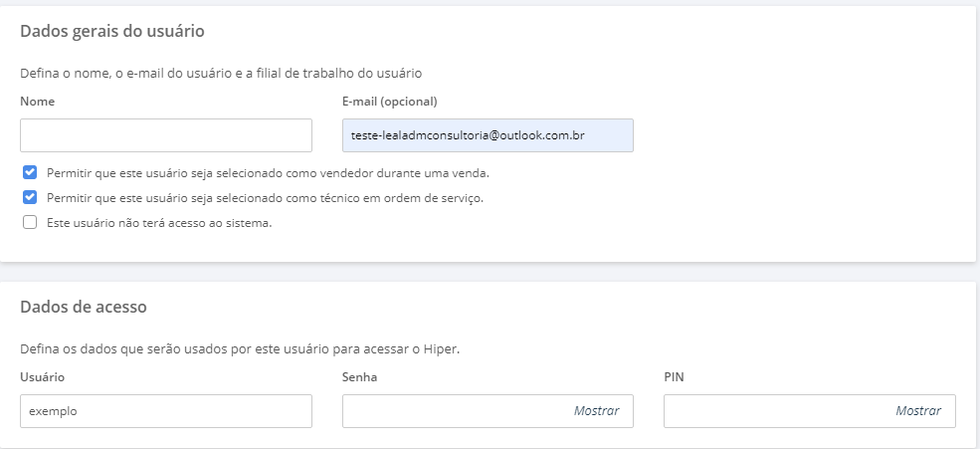Image resolution: width=980 pixels, height=449 pixels.
Task: Focus the E-mail field containing teste-lealadmconsultoria address
Action: pyautogui.click(x=488, y=135)
